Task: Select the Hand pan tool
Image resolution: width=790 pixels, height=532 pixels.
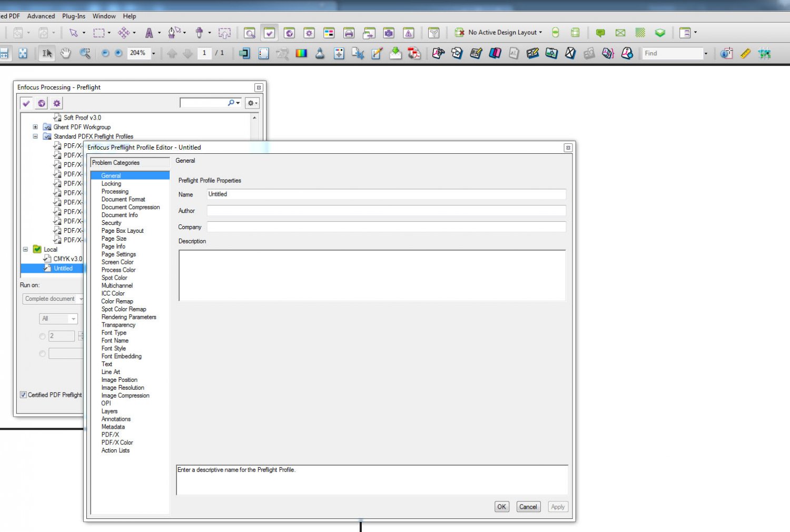Action: pos(66,53)
